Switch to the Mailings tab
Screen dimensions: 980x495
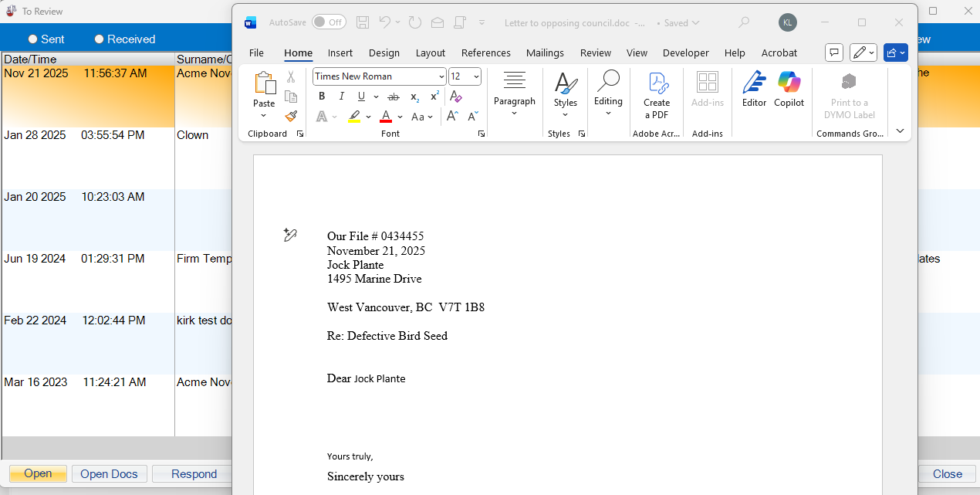click(x=545, y=53)
